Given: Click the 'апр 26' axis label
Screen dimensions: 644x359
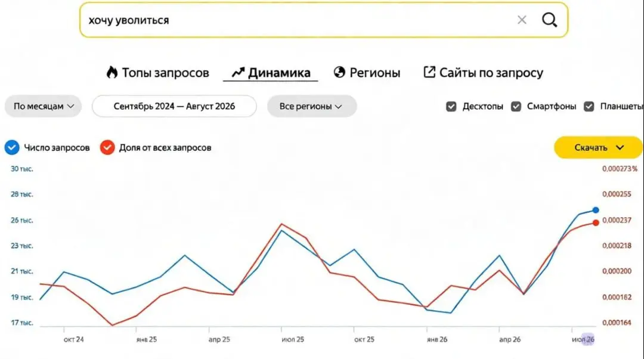Looking at the screenshot, I should 510,339.
